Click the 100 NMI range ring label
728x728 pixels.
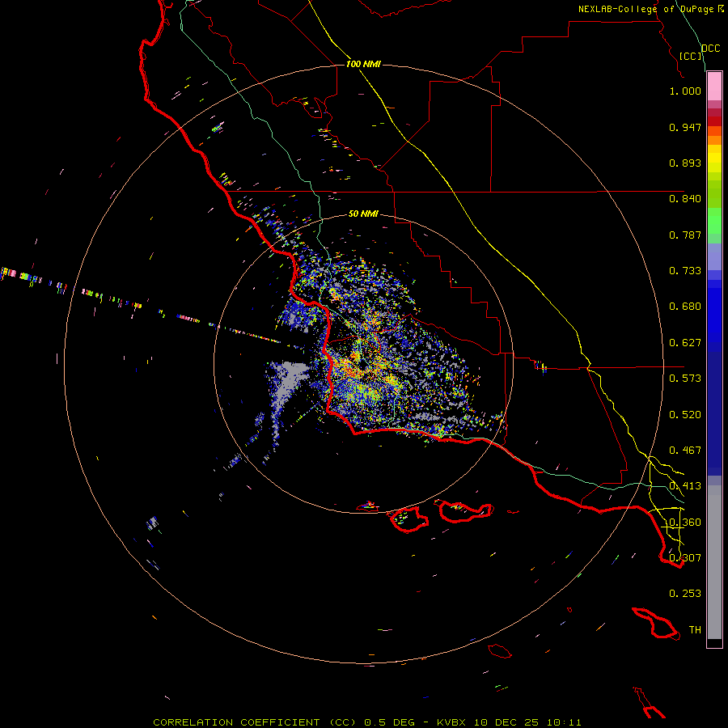pyautogui.click(x=363, y=64)
